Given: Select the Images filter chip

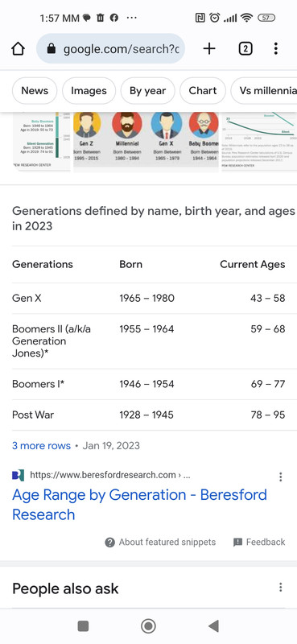Looking at the screenshot, I should (x=89, y=91).
